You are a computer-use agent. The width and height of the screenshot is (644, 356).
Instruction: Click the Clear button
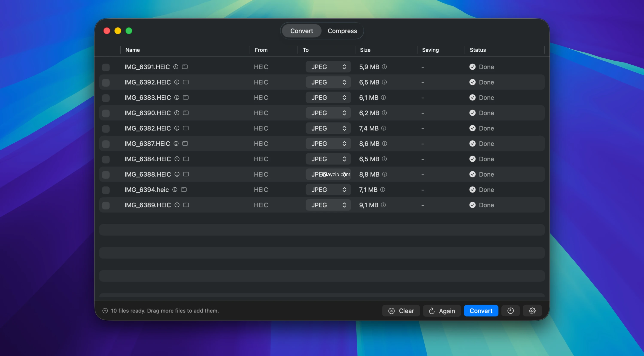pyautogui.click(x=401, y=311)
